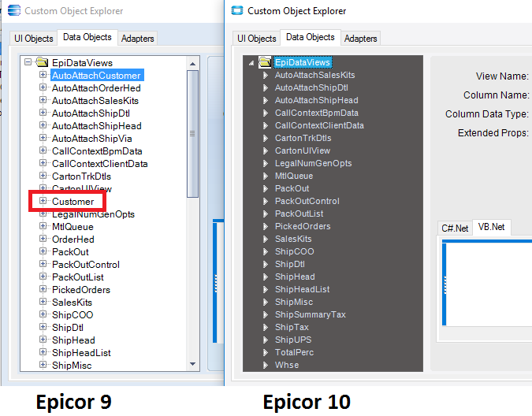Expand AutoAttachOrderHed in Epicor 9
The width and height of the screenshot is (532, 416).
43,87
